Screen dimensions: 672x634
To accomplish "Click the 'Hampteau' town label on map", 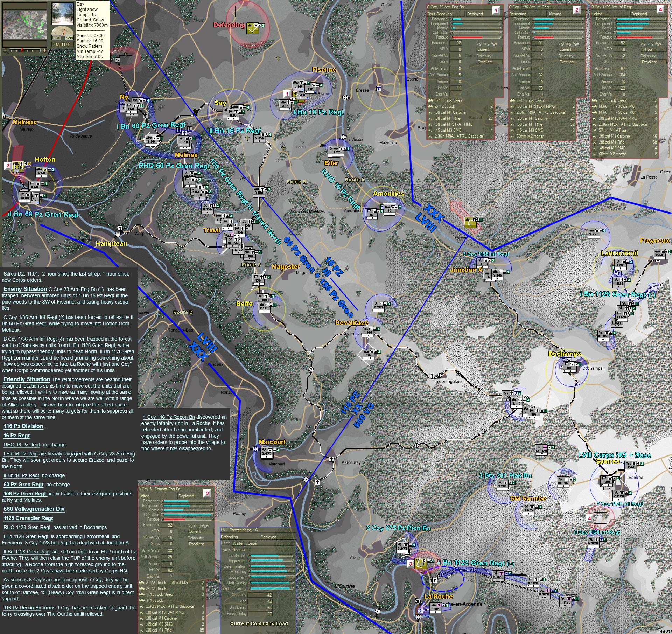I will point(111,243).
